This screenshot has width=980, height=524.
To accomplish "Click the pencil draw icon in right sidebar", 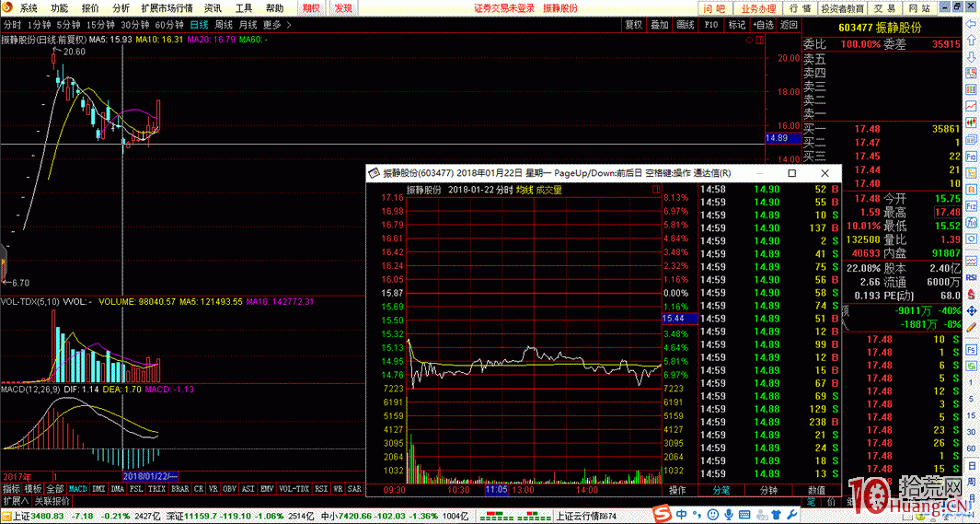I will tap(971, 328).
